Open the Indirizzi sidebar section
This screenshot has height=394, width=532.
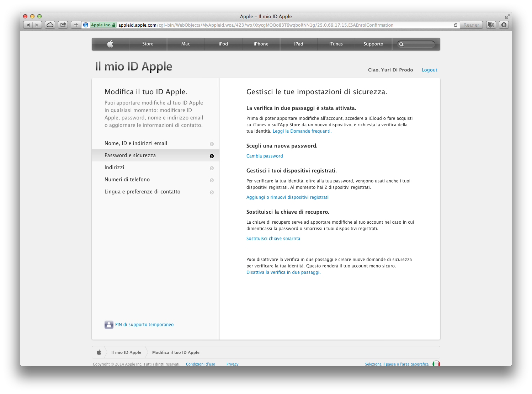point(155,167)
